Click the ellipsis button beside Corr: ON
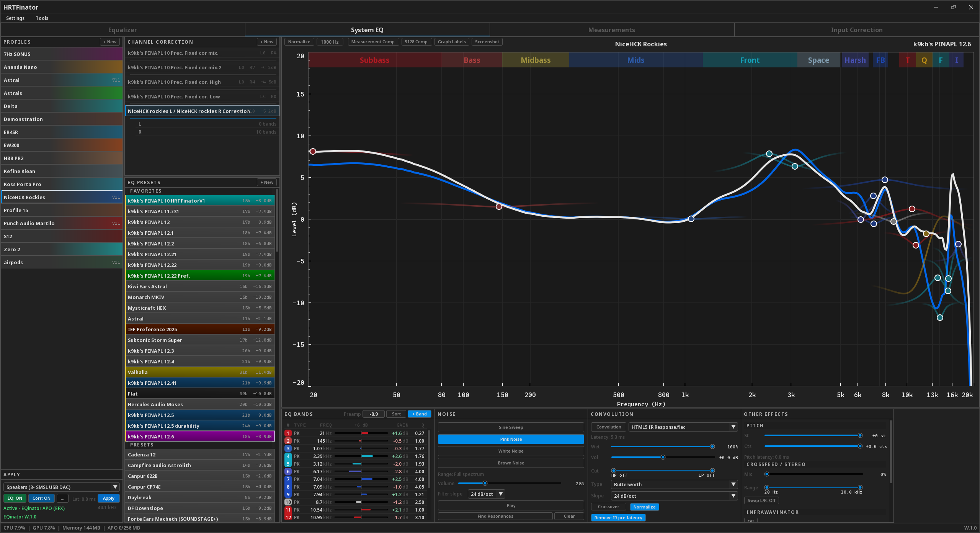 [x=62, y=498]
